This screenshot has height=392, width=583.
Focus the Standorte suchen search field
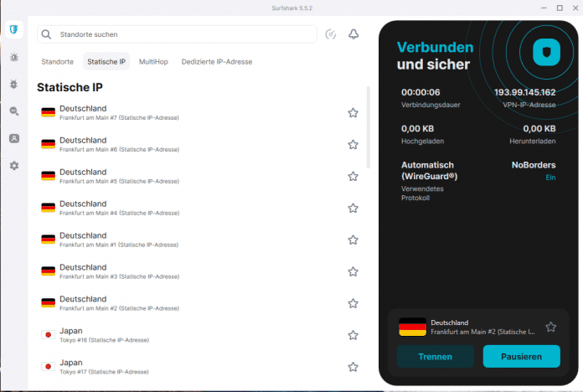click(177, 34)
